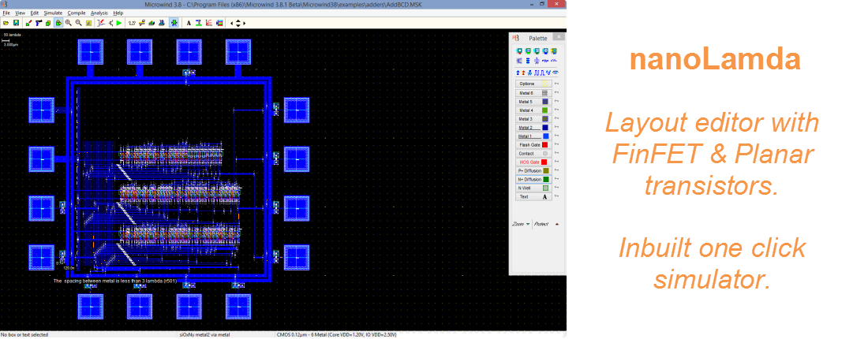Select the Metal 5 layer button
This screenshot has height=339, width=868.
point(533,102)
